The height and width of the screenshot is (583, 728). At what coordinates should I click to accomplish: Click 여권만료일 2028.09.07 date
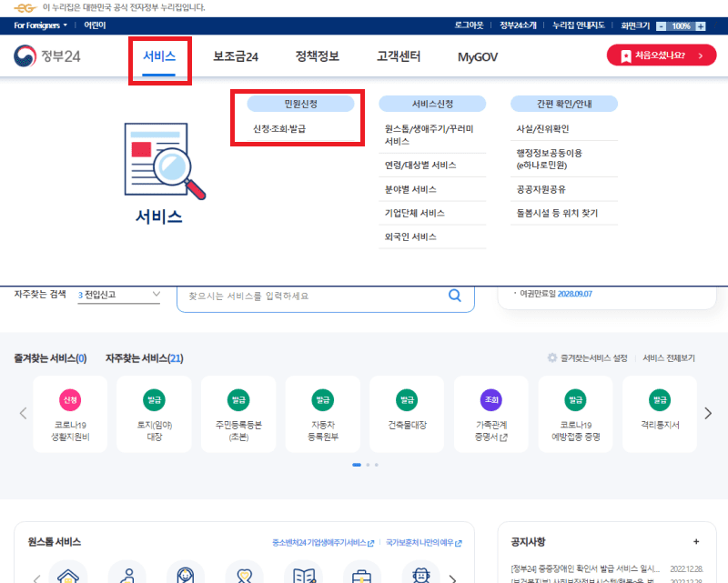(575, 294)
